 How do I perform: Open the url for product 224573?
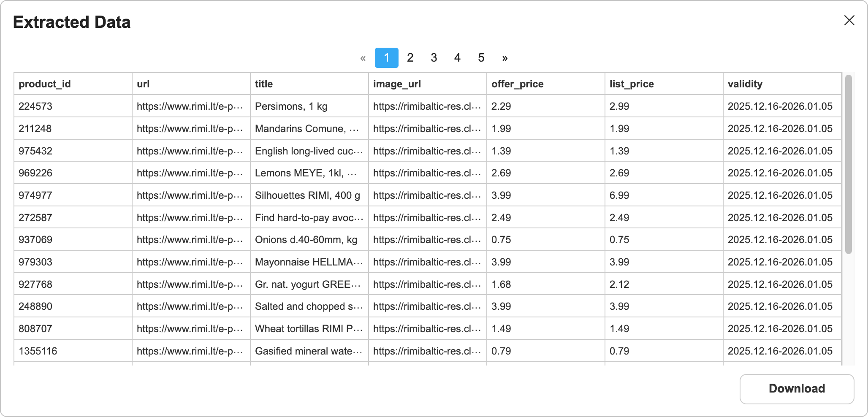point(190,106)
